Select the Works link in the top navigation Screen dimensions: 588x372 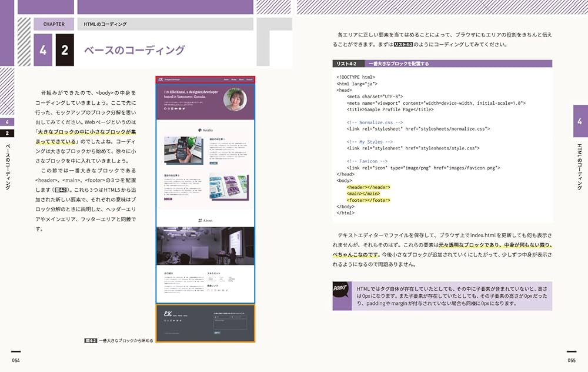coord(232,79)
